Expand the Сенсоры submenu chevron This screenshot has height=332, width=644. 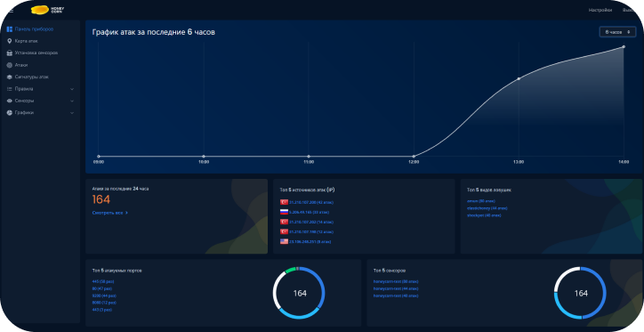point(72,101)
